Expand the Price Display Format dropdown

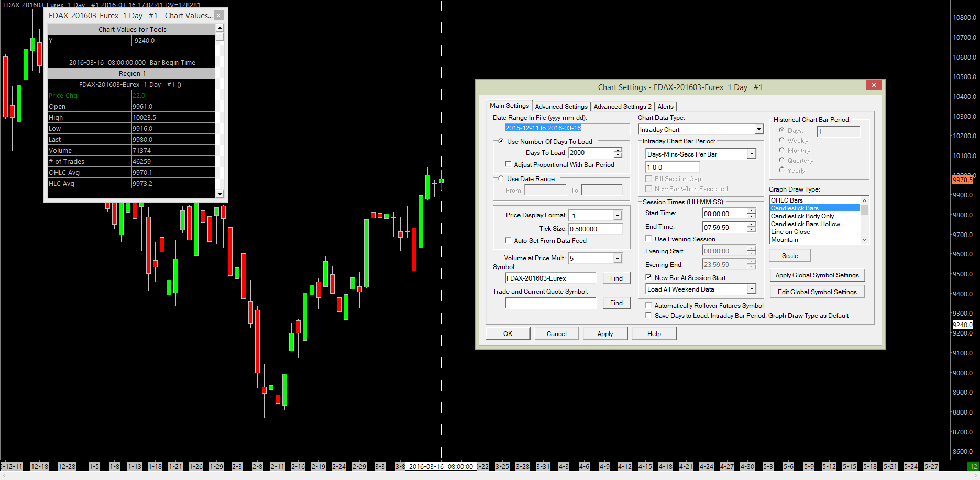coord(618,216)
